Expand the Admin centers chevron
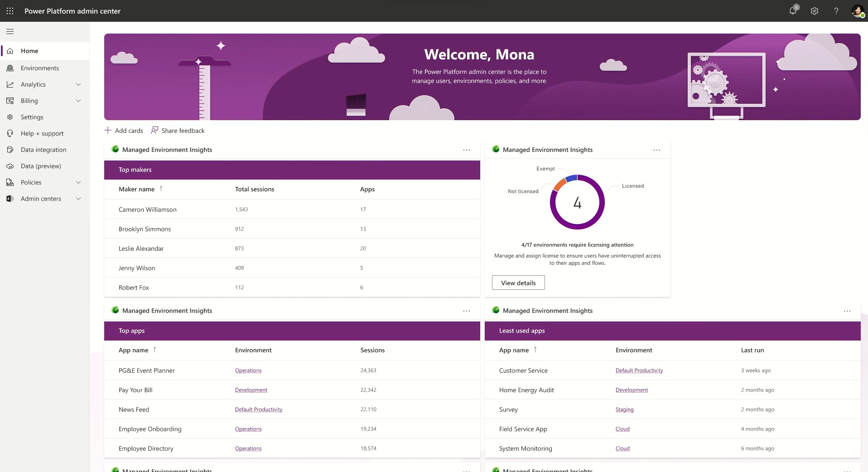The height and width of the screenshot is (472, 868). 78,199
